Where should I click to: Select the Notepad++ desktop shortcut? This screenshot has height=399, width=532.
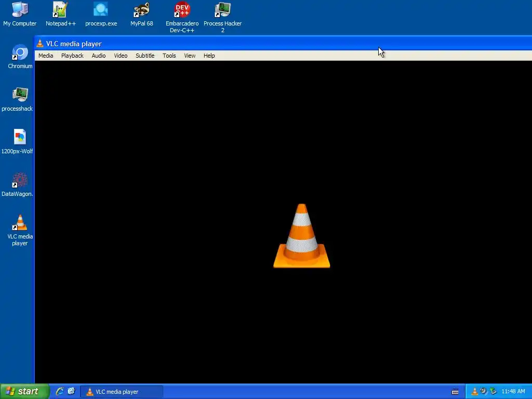[x=61, y=14]
